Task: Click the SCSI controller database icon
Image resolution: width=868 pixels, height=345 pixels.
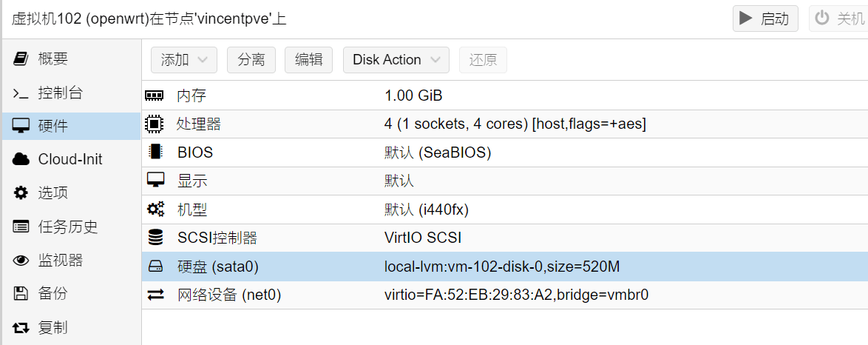Action: pyautogui.click(x=155, y=238)
